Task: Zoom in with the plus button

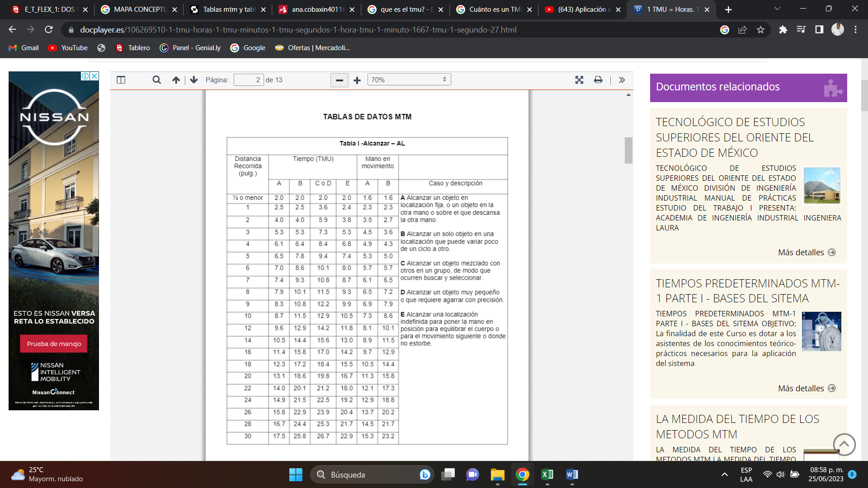Action: tap(357, 80)
